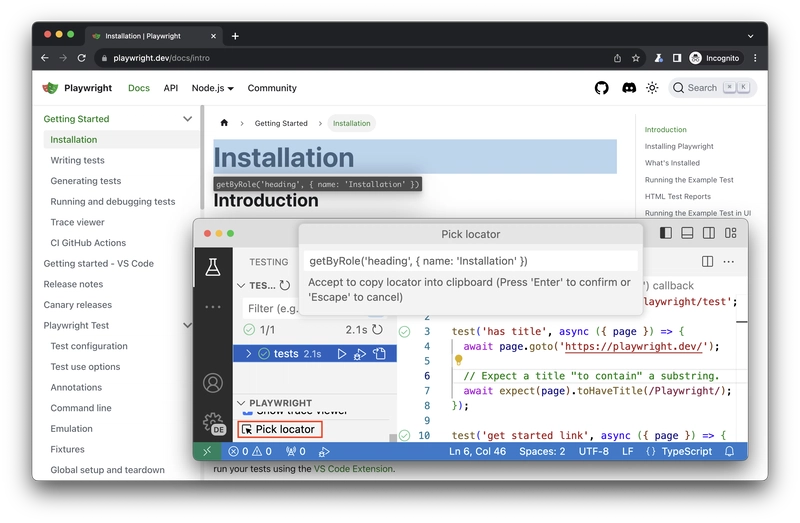Open the Node.js language dropdown
Image resolution: width=800 pixels, height=523 pixels.
pos(212,88)
